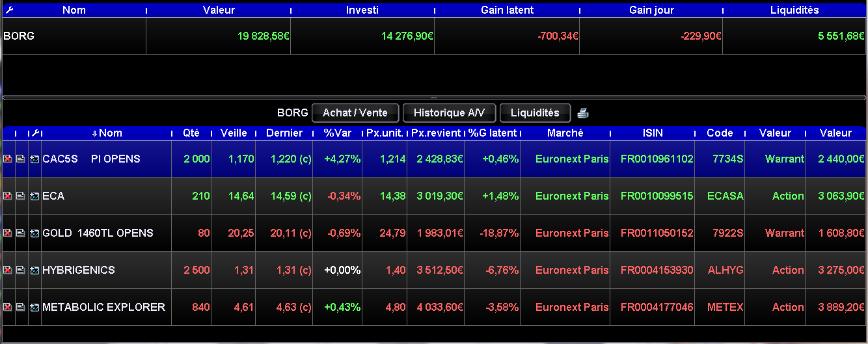Show the chart icon for GOLD 1460TL OPENS
Image resolution: width=868 pixels, height=344 pixels.
click(x=34, y=233)
